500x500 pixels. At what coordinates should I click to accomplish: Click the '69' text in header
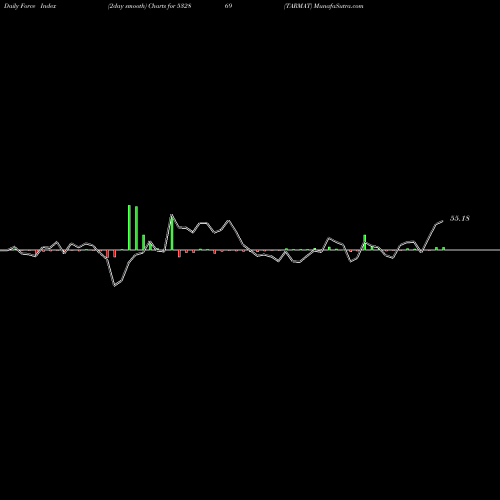point(228,6)
